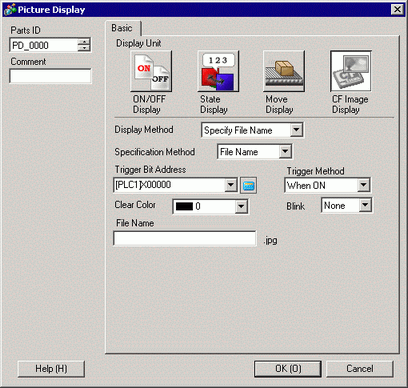Open the Trigger Bit Address dropdown arrow
This screenshot has width=408, height=388.
point(231,185)
